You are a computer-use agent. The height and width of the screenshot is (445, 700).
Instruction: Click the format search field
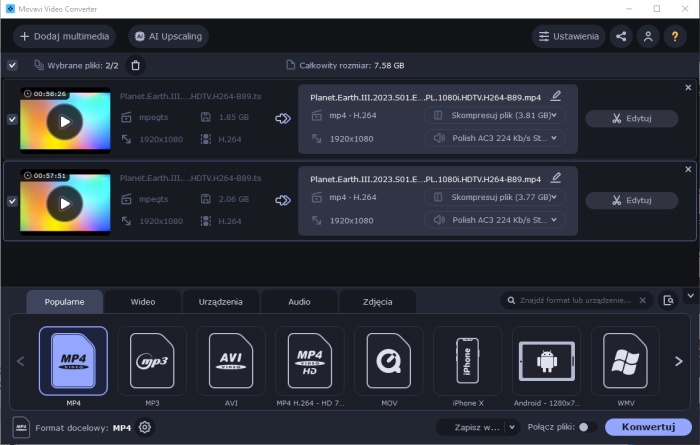click(x=575, y=300)
